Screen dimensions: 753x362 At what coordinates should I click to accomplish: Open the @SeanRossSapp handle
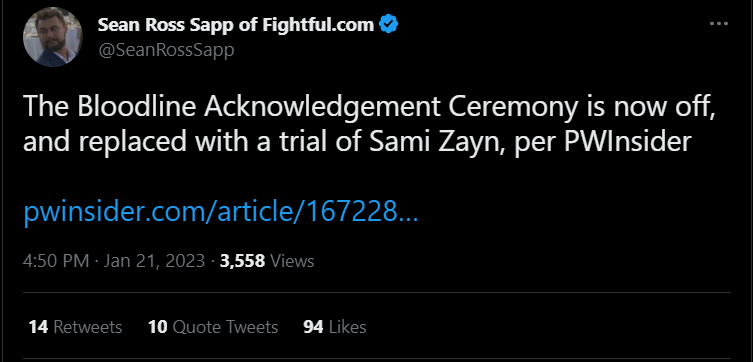[x=166, y=50]
